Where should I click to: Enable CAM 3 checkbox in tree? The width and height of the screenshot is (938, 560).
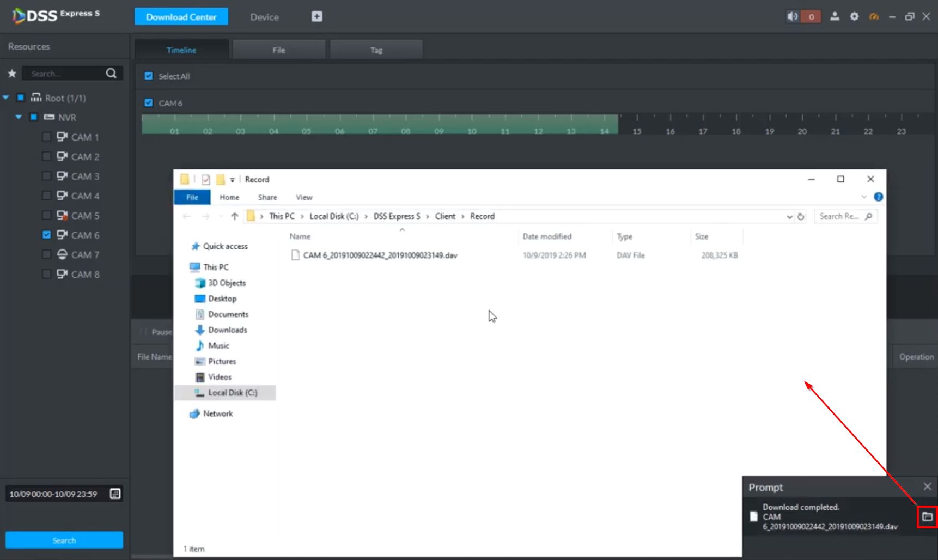[x=47, y=176]
